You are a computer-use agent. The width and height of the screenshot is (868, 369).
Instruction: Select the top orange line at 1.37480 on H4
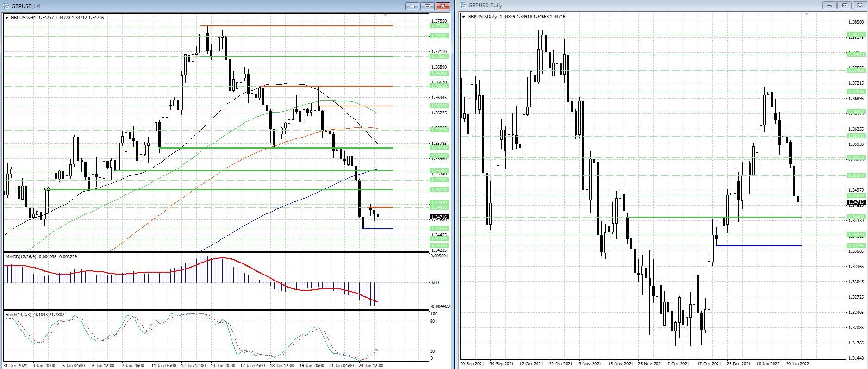coord(296,26)
